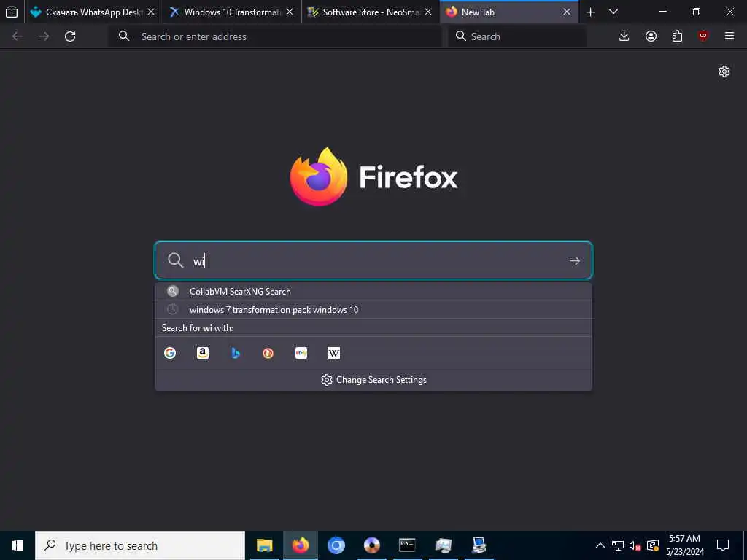Open the Firefox View button

pyautogui.click(x=12, y=12)
